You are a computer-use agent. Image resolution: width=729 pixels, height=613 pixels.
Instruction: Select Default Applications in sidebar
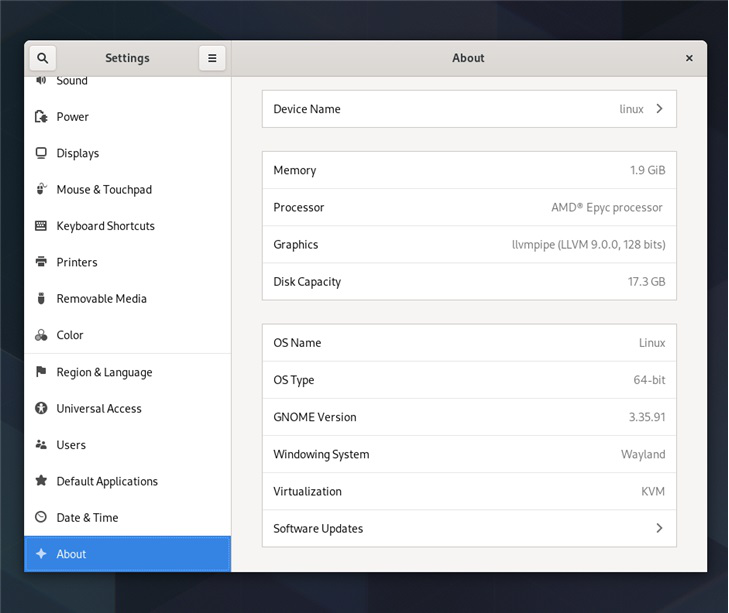(127, 481)
